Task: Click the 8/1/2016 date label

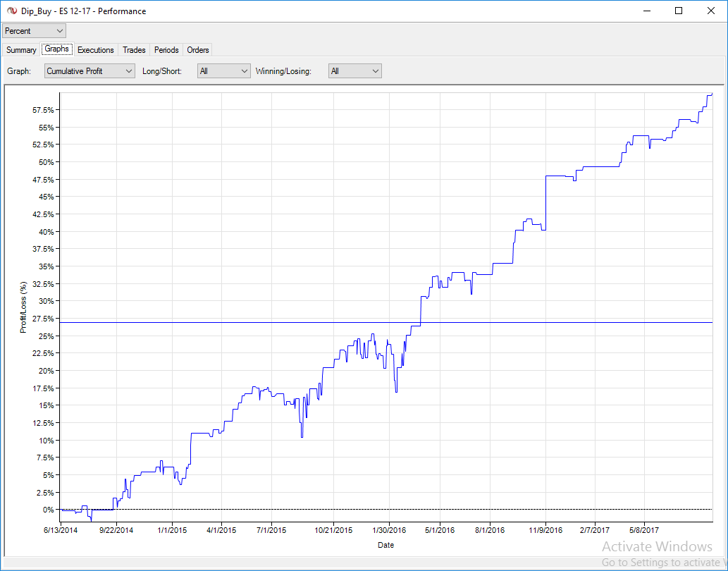Action: click(490, 529)
